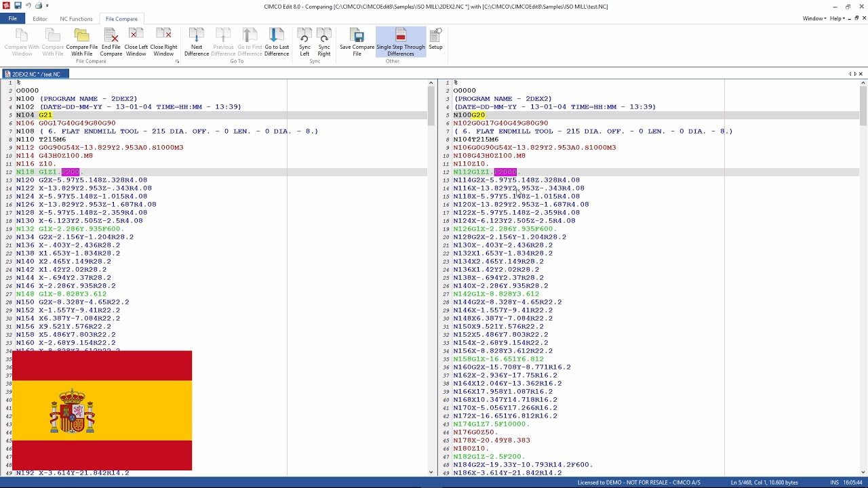Click N158G1X-16.651Y6.812 in right pane
The width and height of the screenshot is (868, 488).
pyautogui.click(x=498, y=359)
